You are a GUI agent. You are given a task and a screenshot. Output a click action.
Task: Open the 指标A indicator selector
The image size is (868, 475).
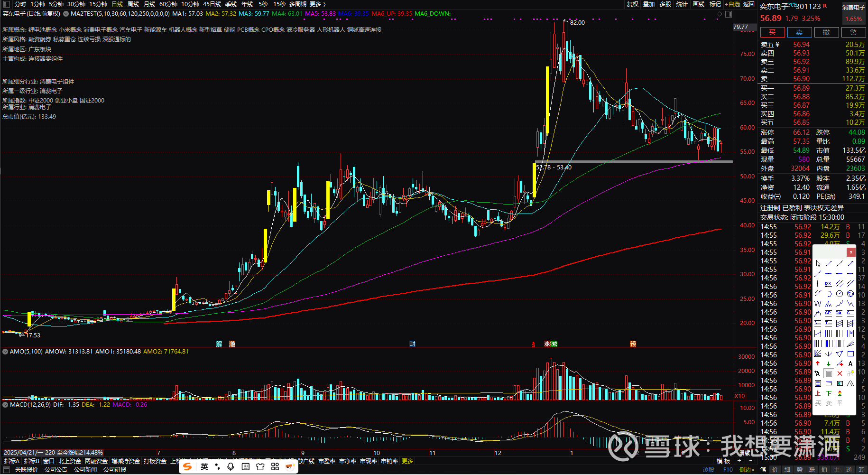tap(12, 461)
